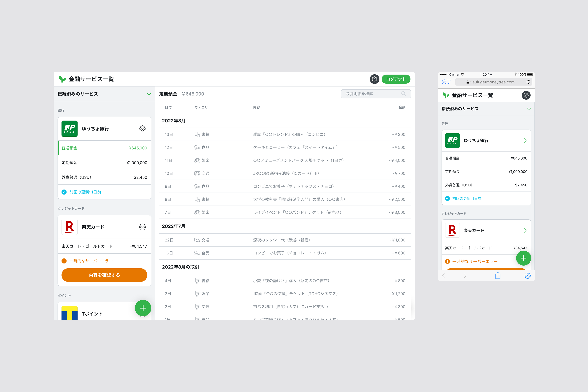The height and width of the screenshot is (392, 588).
Task: Tap the compass tabs icon in Safari toolbar
Action: [527, 275]
